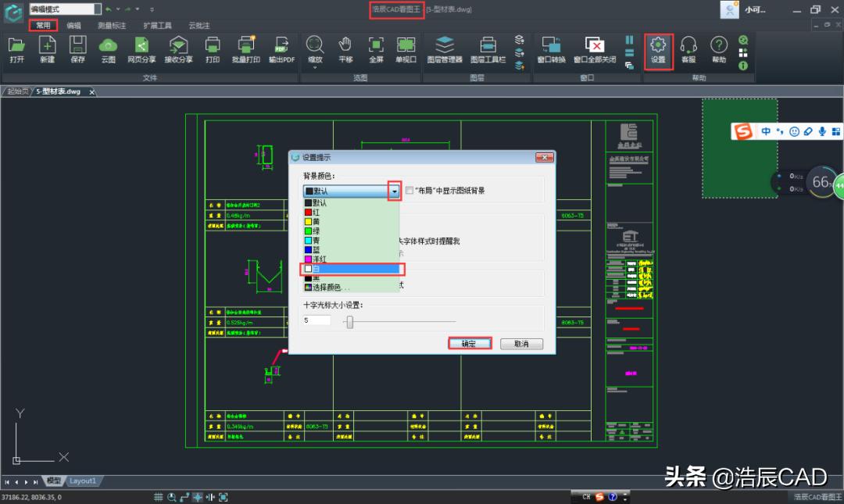
Task: Click the crosshair size input field
Action: click(x=316, y=320)
